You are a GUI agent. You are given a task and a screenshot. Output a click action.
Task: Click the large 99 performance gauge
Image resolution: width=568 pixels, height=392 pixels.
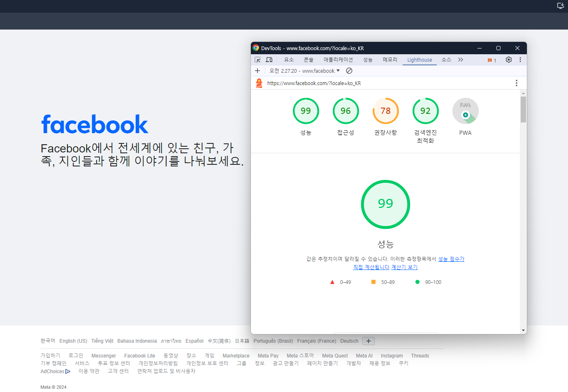(x=385, y=204)
